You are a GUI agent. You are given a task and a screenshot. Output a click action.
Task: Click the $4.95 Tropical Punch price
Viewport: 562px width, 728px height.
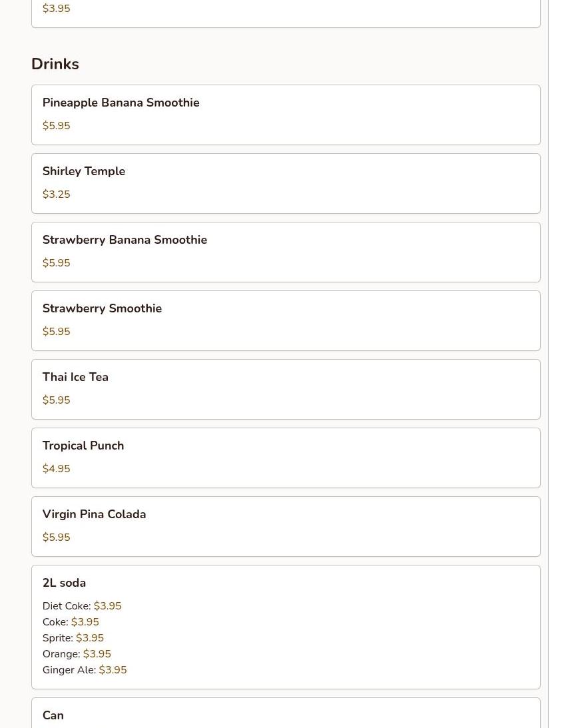(56, 469)
